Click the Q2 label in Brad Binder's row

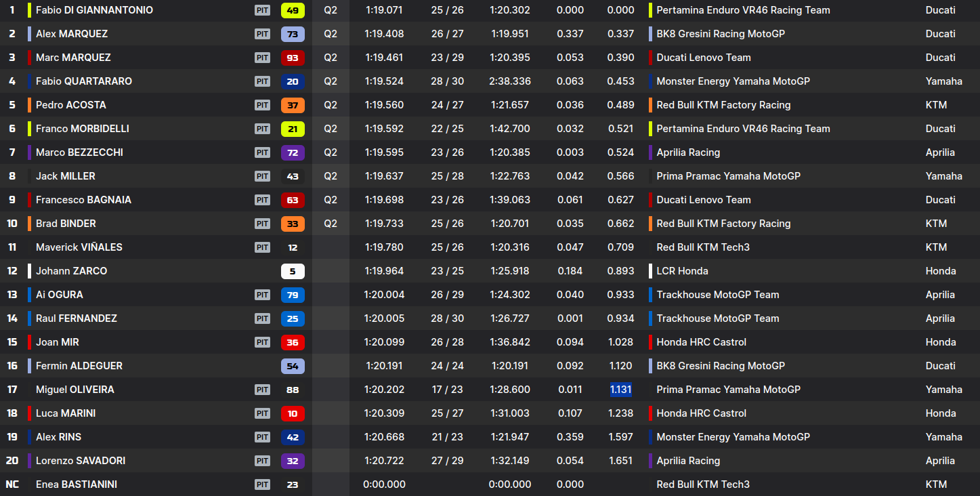(331, 224)
